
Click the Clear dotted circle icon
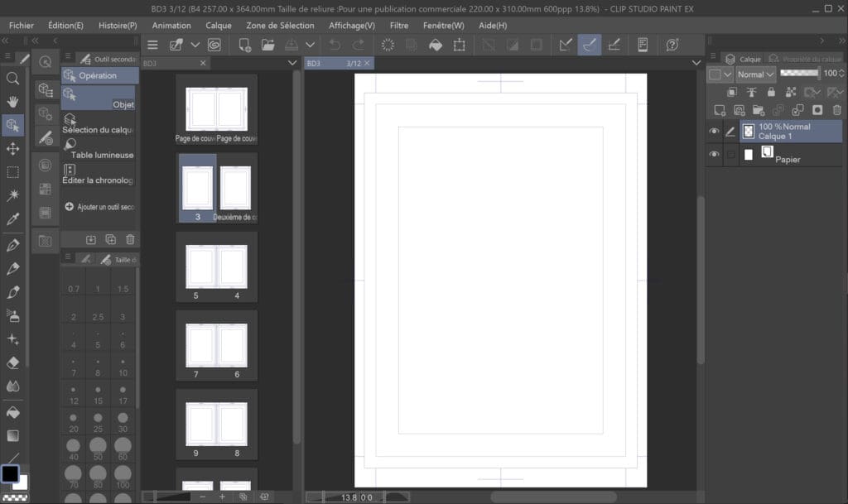click(x=388, y=45)
